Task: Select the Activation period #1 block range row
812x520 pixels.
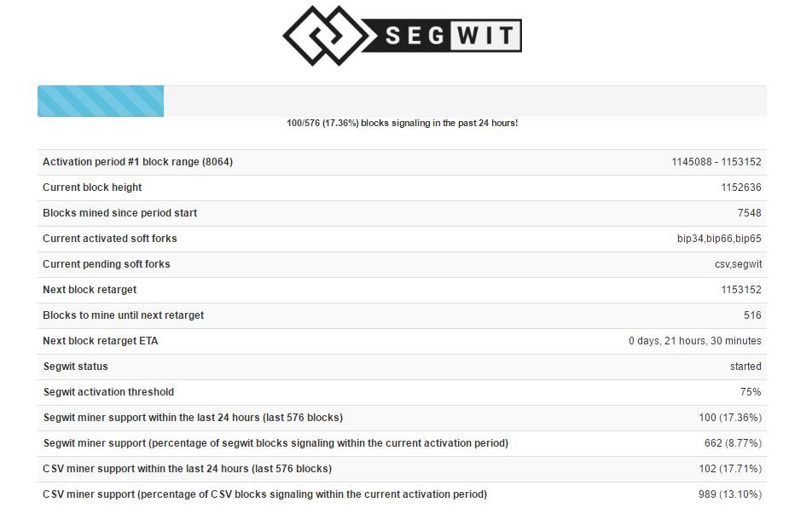Action: (x=402, y=162)
